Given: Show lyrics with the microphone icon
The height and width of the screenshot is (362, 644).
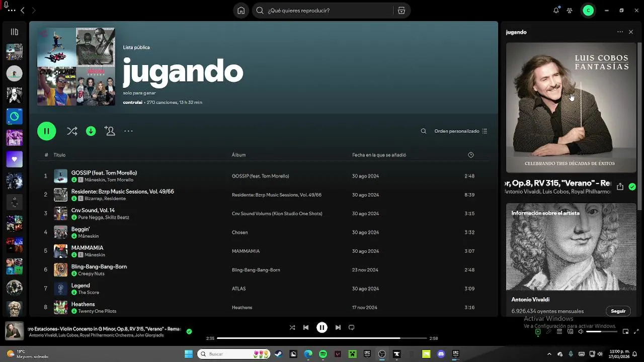Looking at the screenshot, I should [548, 331].
